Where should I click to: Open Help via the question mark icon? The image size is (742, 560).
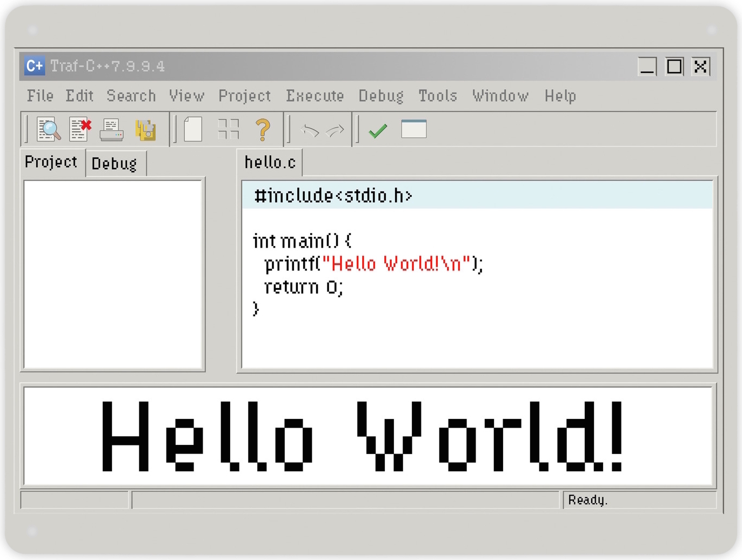point(263,129)
